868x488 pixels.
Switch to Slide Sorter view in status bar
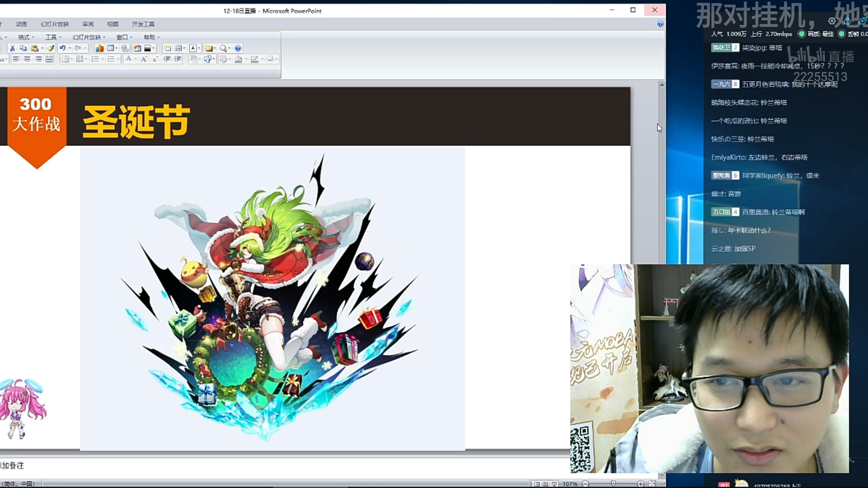point(545,484)
